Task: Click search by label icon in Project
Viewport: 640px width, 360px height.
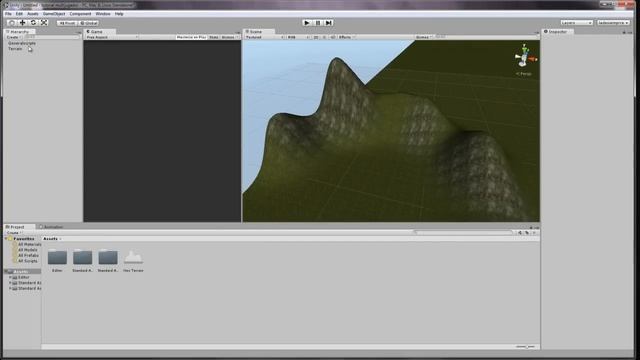Action: 527,233
